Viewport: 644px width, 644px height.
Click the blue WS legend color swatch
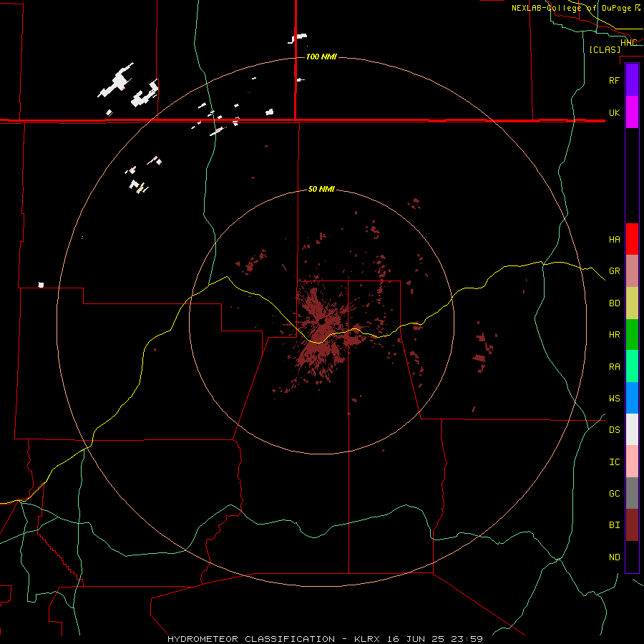click(632, 398)
